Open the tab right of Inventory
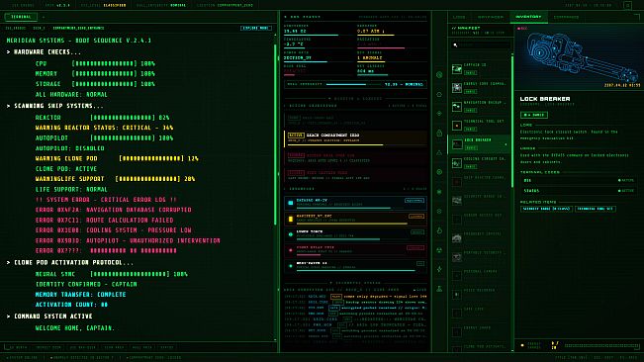This screenshot has height=362, width=644. coord(567,17)
